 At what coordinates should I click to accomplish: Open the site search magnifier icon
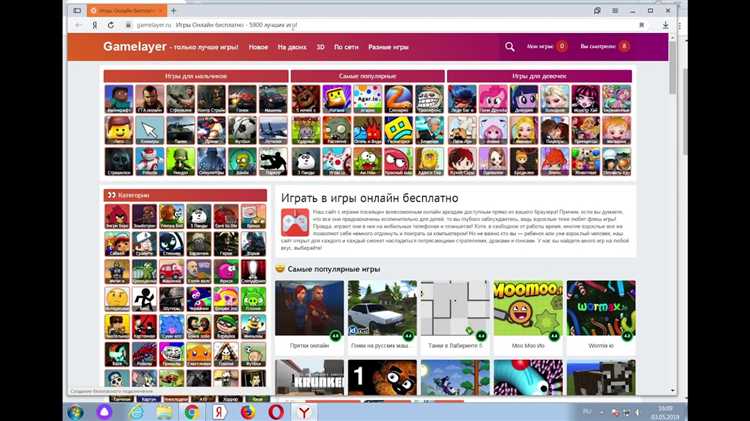pyautogui.click(x=509, y=46)
